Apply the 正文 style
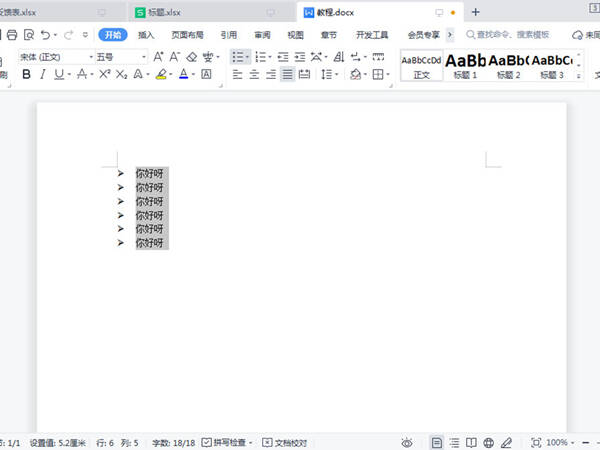Image resolution: width=600 pixels, height=450 pixels. tap(421, 66)
